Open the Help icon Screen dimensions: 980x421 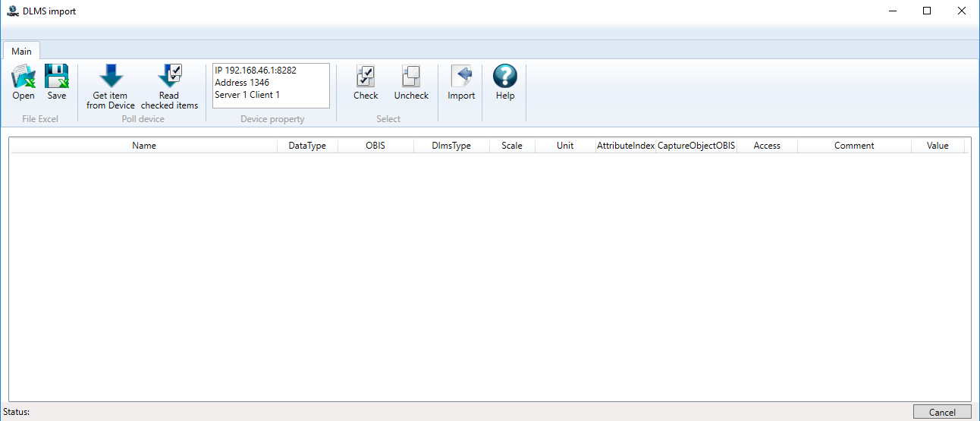click(505, 83)
